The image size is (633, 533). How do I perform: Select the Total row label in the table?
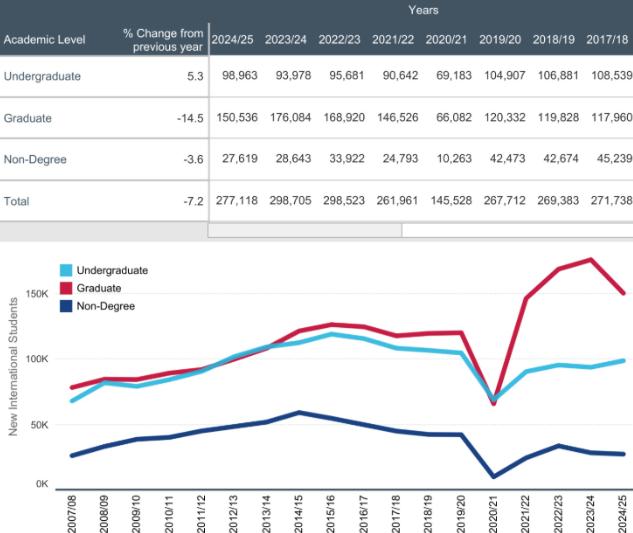pos(17,201)
